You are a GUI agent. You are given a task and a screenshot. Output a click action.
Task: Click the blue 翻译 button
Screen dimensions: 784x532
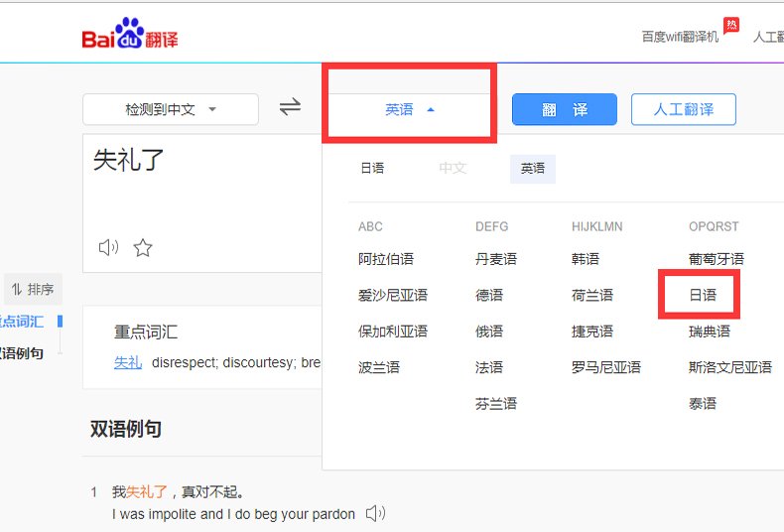[565, 109]
